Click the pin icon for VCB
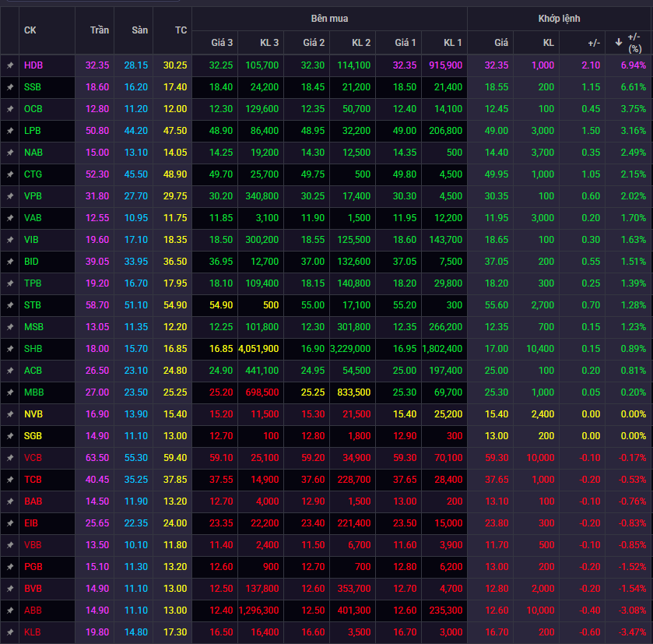 (10, 458)
